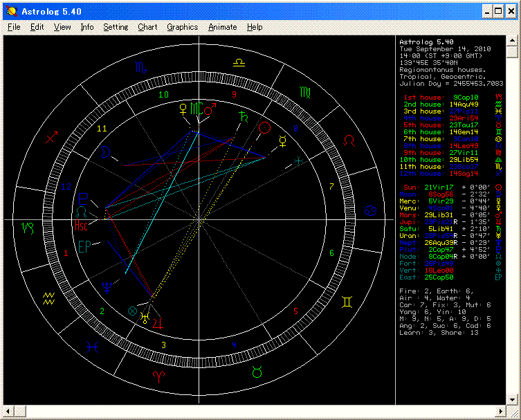Viewport: 521px width, 420px height.
Task: Click the Libra sign glyph at top
Action: pyautogui.click(x=239, y=62)
